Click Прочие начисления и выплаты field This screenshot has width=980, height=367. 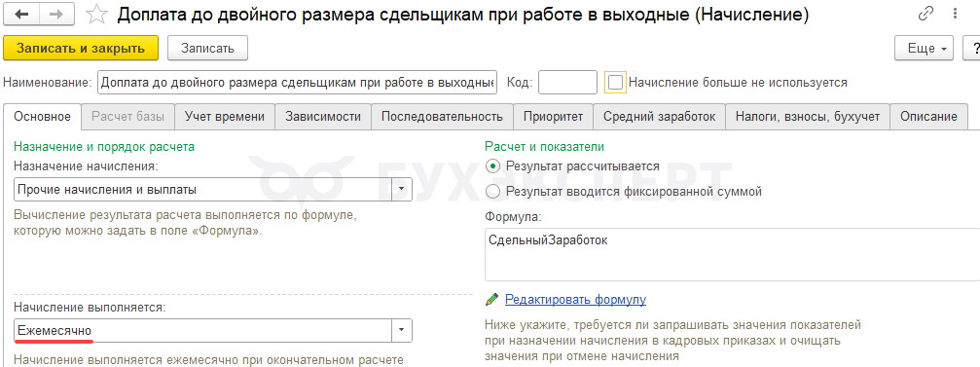point(202,189)
